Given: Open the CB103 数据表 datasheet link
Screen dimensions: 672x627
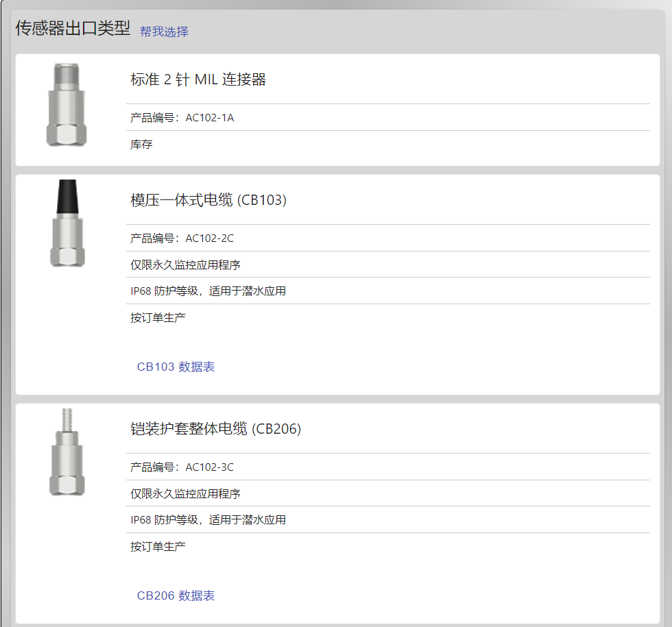Looking at the screenshot, I should [x=176, y=367].
